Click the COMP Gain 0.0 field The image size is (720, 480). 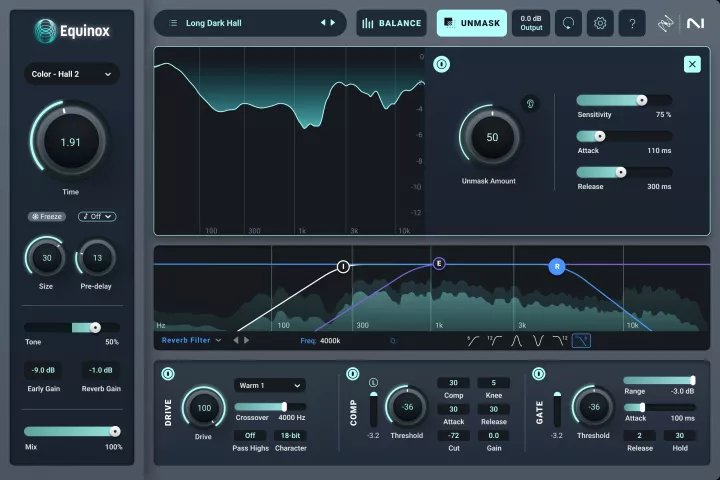pyautogui.click(x=494, y=435)
